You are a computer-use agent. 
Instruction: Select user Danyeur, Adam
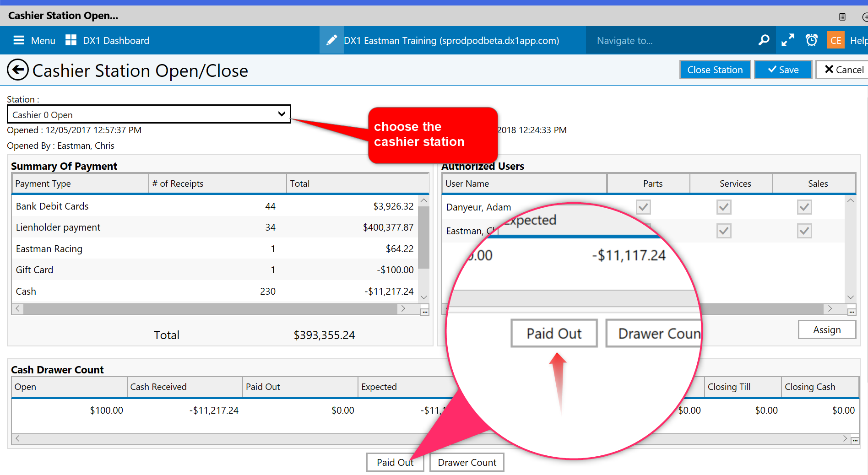pyautogui.click(x=478, y=207)
